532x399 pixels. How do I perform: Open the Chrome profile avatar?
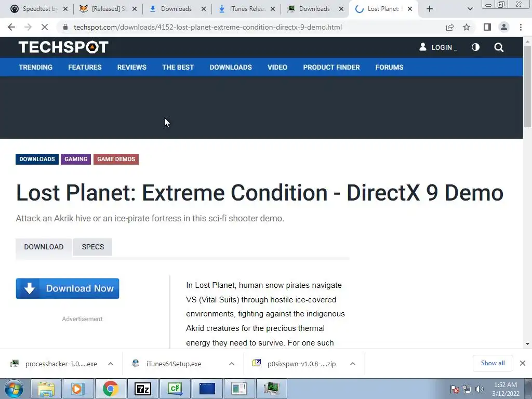pyautogui.click(x=504, y=27)
